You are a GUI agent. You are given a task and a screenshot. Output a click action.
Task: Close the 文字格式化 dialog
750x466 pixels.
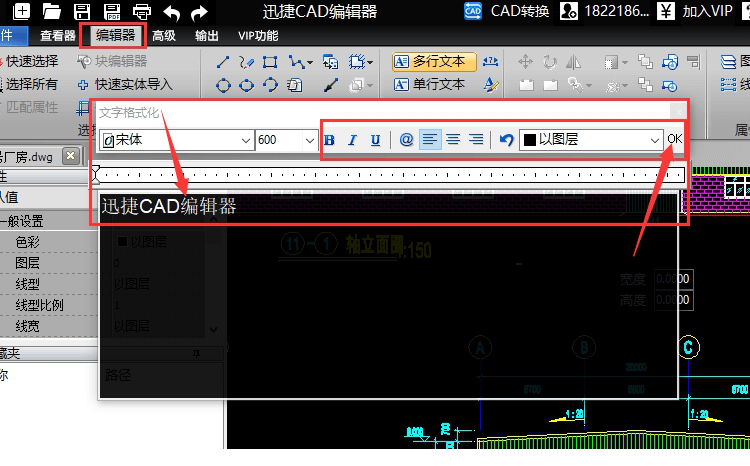tap(679, 112)
